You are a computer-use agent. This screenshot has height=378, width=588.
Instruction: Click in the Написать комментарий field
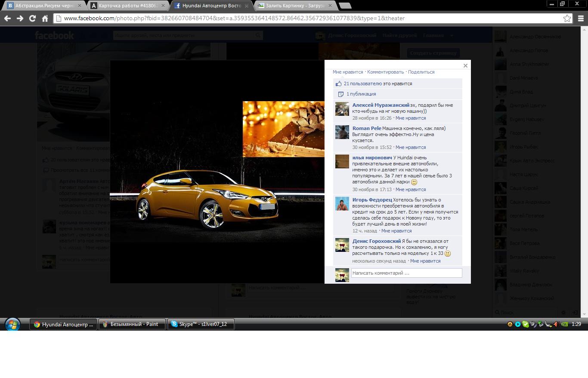(406, 273)
